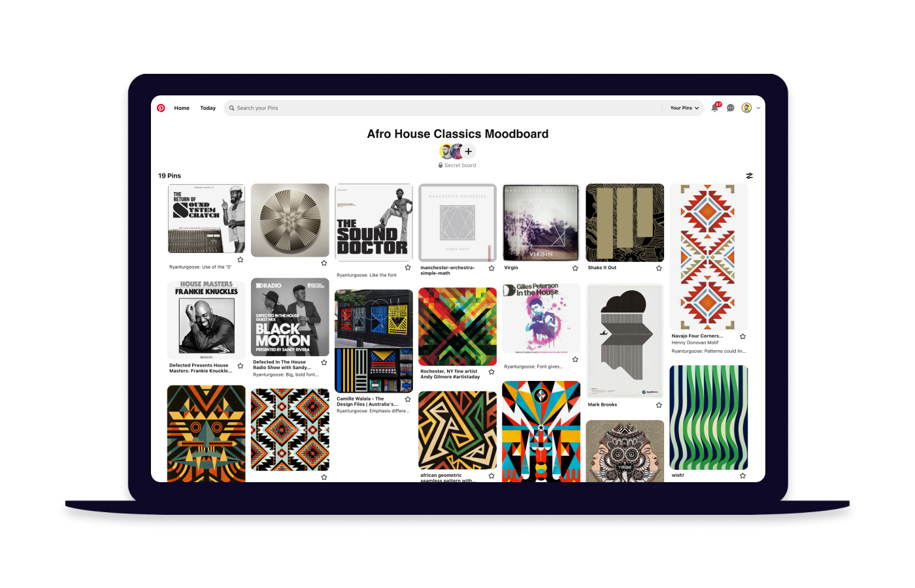Screen dimensions: 915x588
Task: Click the Search your Pins field
Action: click(444, 108)
